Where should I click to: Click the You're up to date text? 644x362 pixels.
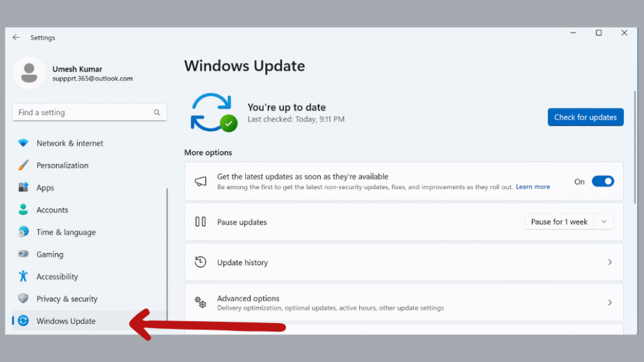coord(286,107)
